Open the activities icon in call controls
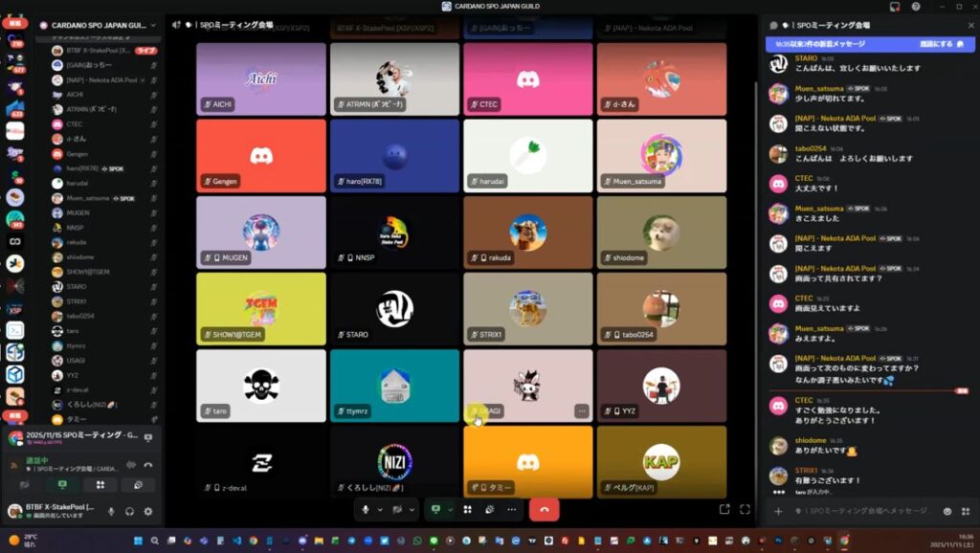The width and height of the screenshot is (980, 553). click(x=489, y=510)
